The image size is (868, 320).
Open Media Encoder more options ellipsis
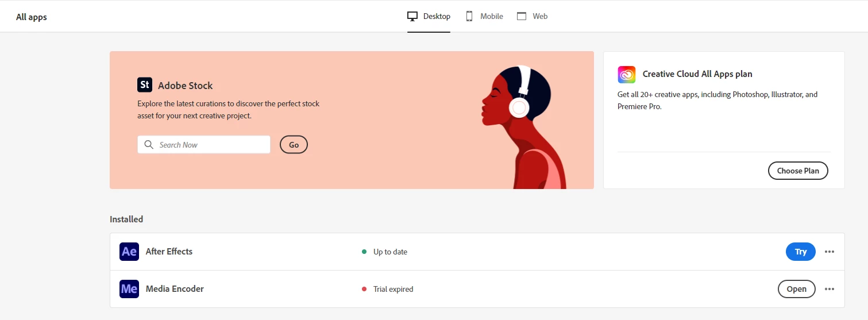pos(830,289)
